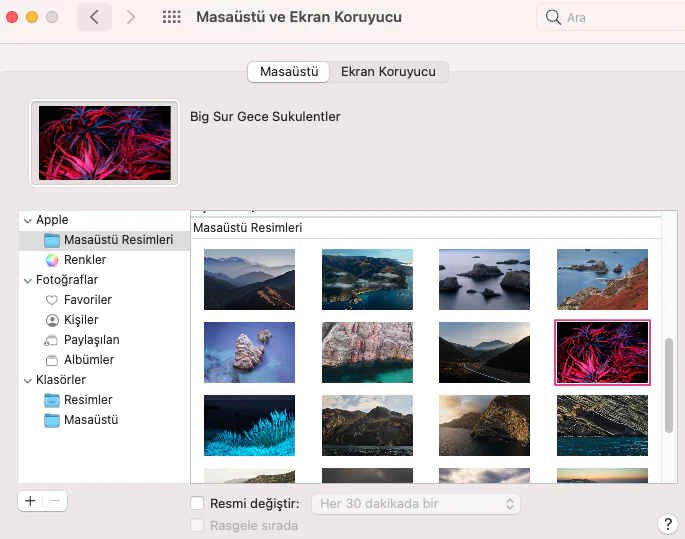The width and height of the screenshot is (685, 539).
Task: Select the Masaüstü Resimleri folder
Action: (x=118, y=240)
